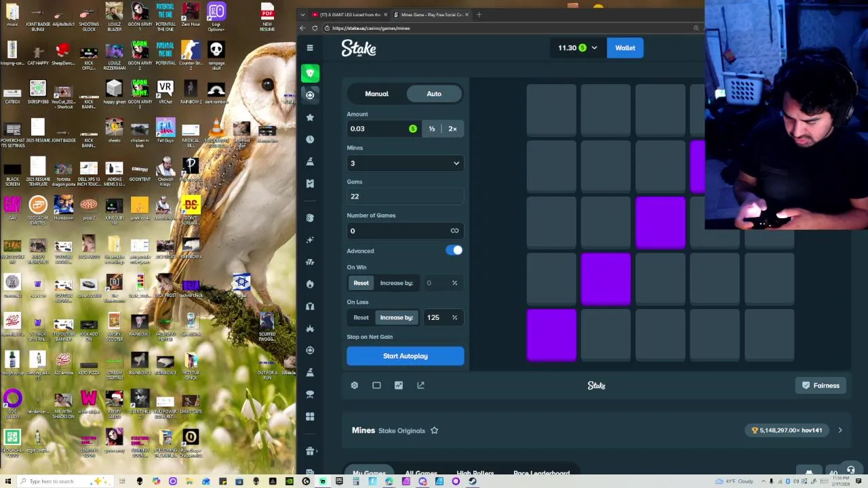Select On Win Reset option
868x488 pixels.
tap(361, 283)
